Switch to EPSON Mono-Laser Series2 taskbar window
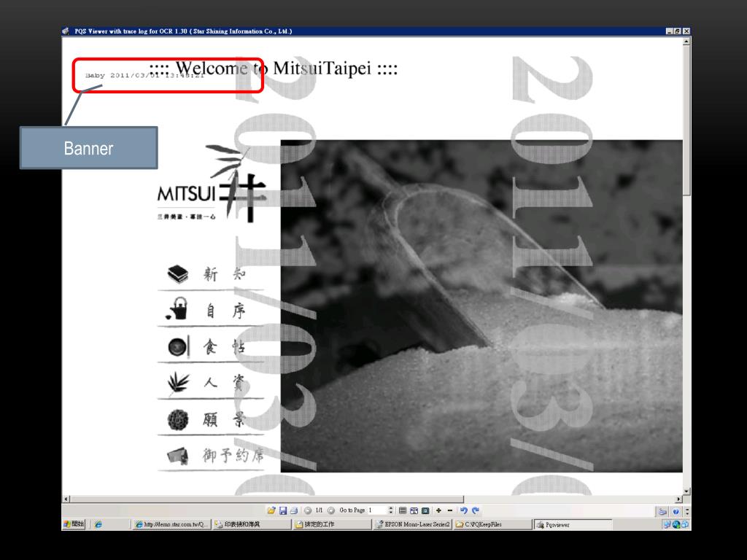 413,524
